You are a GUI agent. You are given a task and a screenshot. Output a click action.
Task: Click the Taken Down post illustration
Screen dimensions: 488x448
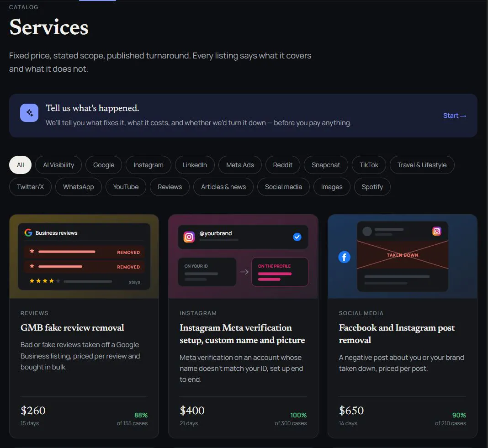pos(403,255)
